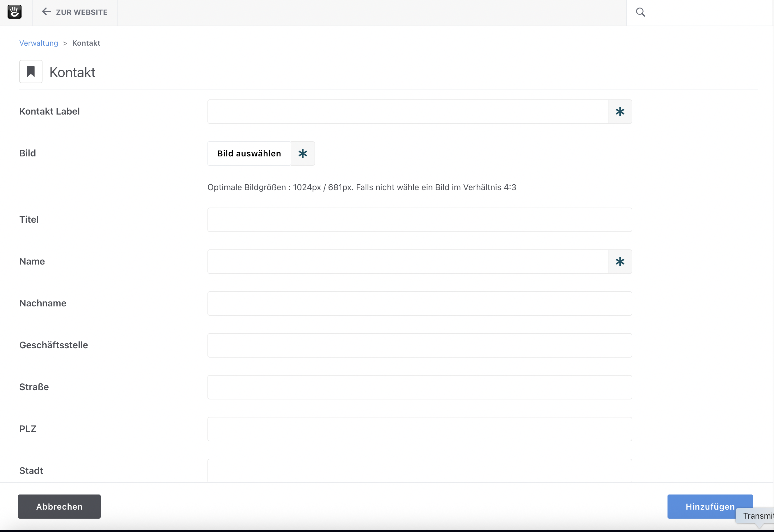The height and width of the screenshot is (532, 774).
Task: Click the Titel field label
Action: (x=29, y=219)
